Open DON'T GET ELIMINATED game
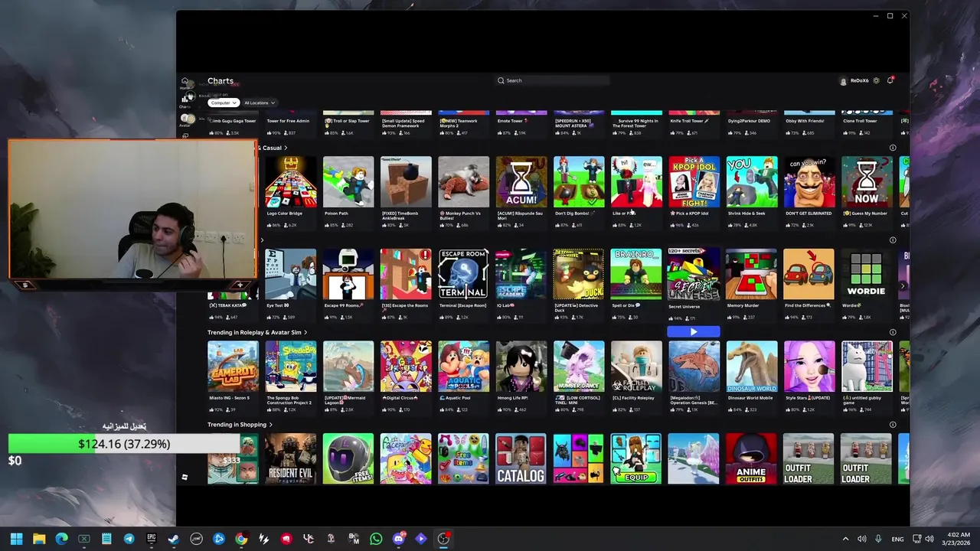980x551 pixels. coord(809,182)
